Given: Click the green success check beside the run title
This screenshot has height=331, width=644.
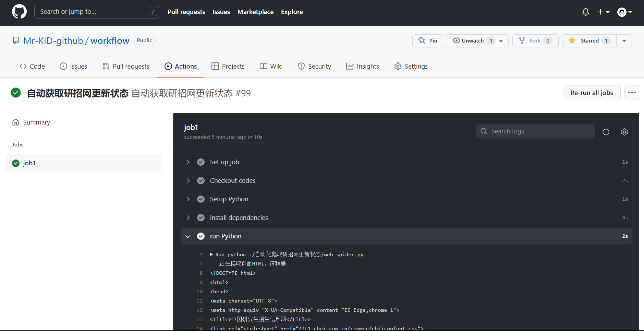Looking at the screenshot, I should point(16,93).
